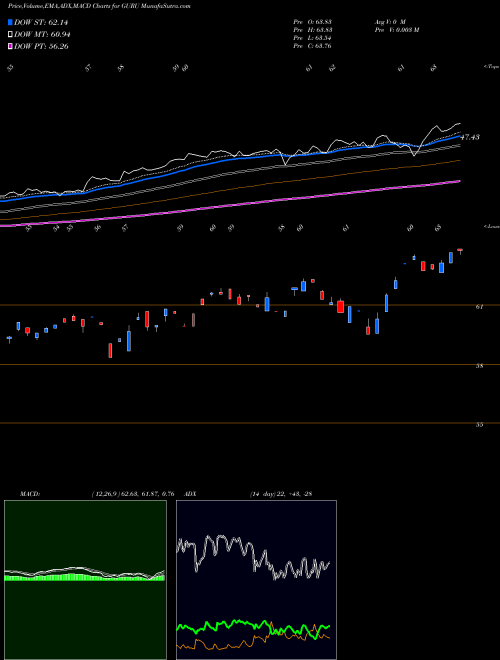Viewport: 500px width, 660px height.
Task: Click the 'Avg V: 0 M' volume text
Action: pyautogui.click(x=389, y=22)
